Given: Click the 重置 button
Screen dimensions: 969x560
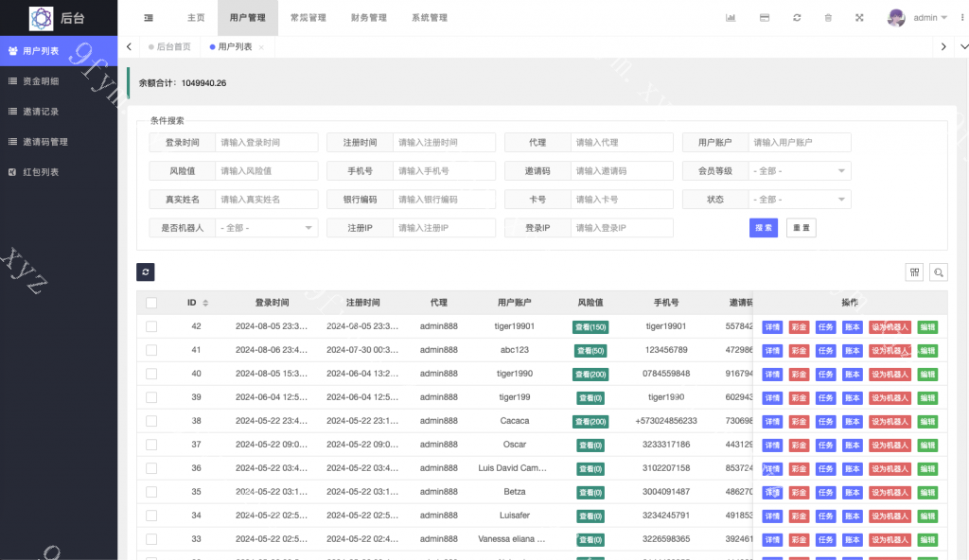Looking at the screenshot, I should (x=802, y=228).
